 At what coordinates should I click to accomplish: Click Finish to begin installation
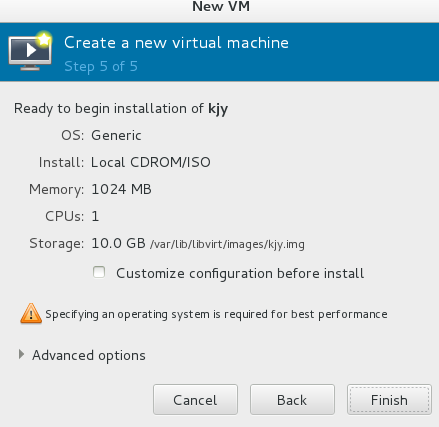(x=389, y=400)
